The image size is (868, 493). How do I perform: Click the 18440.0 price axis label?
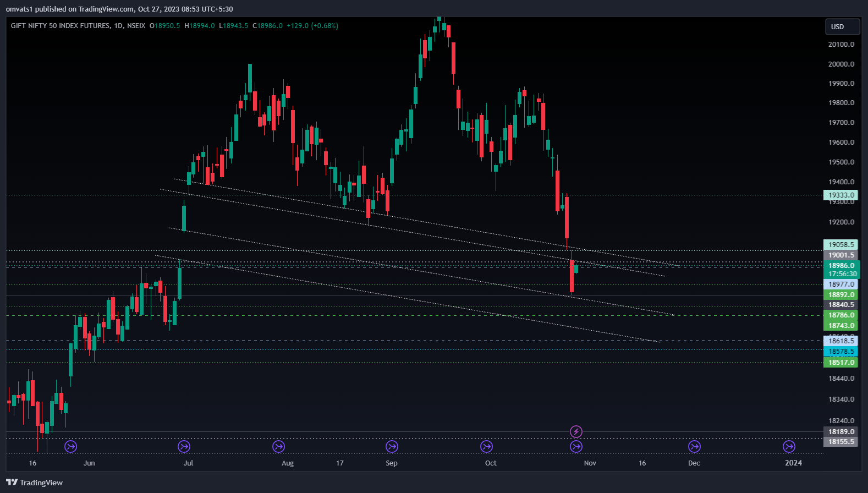point(841,378)
